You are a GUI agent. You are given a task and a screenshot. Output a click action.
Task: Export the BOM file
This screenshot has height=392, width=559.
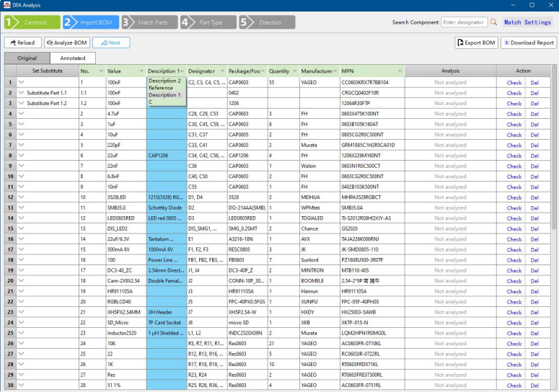(x=476, y=43)
